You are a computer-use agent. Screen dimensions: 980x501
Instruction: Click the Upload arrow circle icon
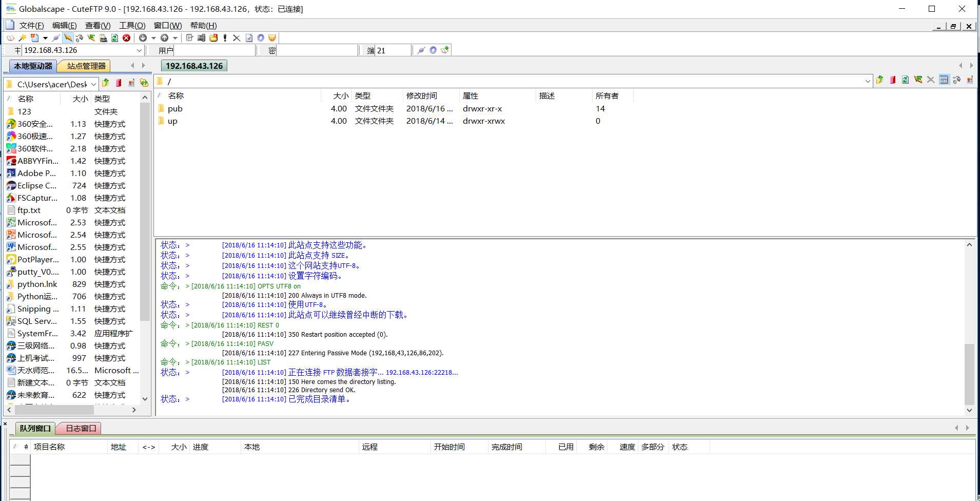pyautogui.click(x=164, y=38)
